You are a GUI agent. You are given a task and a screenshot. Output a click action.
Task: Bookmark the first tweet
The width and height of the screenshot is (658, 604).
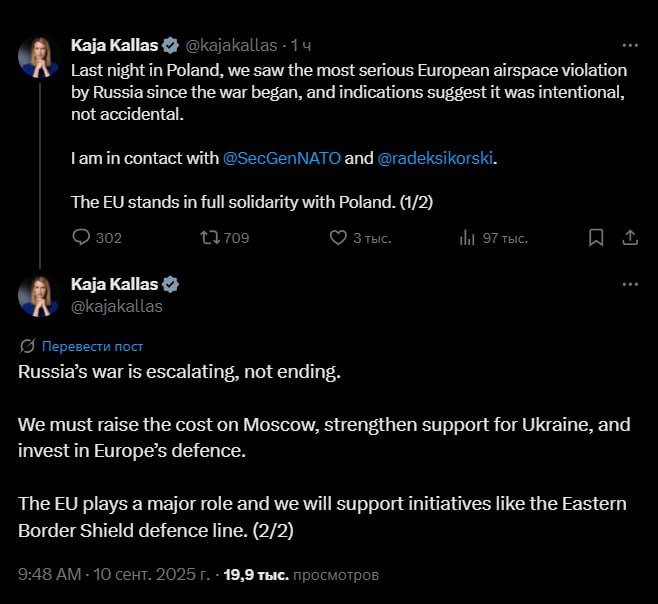596,237
